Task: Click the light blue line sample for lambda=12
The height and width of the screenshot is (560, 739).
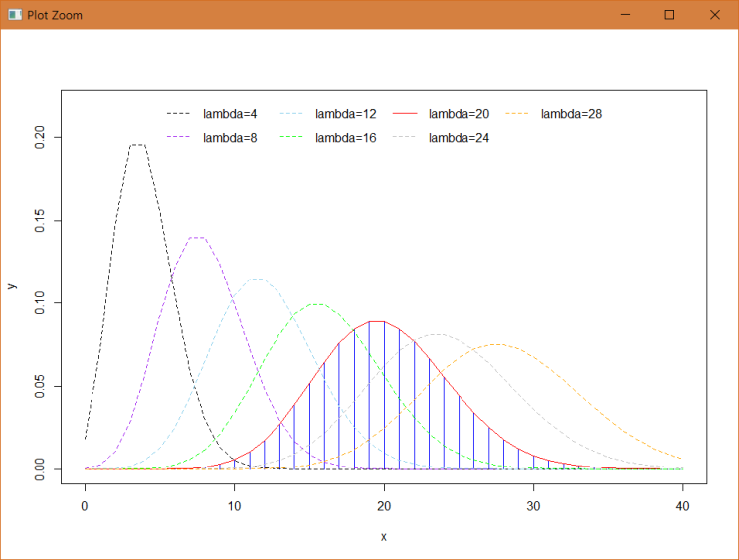Action: [x=291, y=114]
